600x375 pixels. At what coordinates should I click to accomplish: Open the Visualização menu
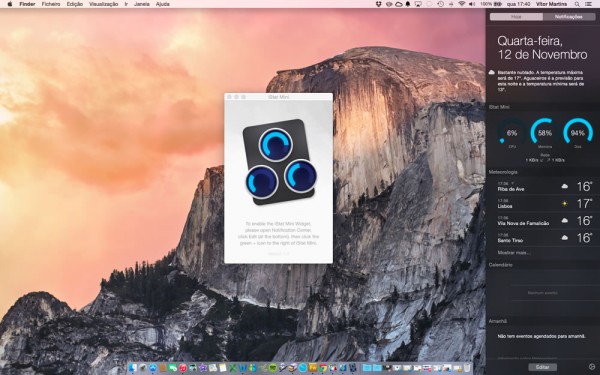[x=103, y=4]
